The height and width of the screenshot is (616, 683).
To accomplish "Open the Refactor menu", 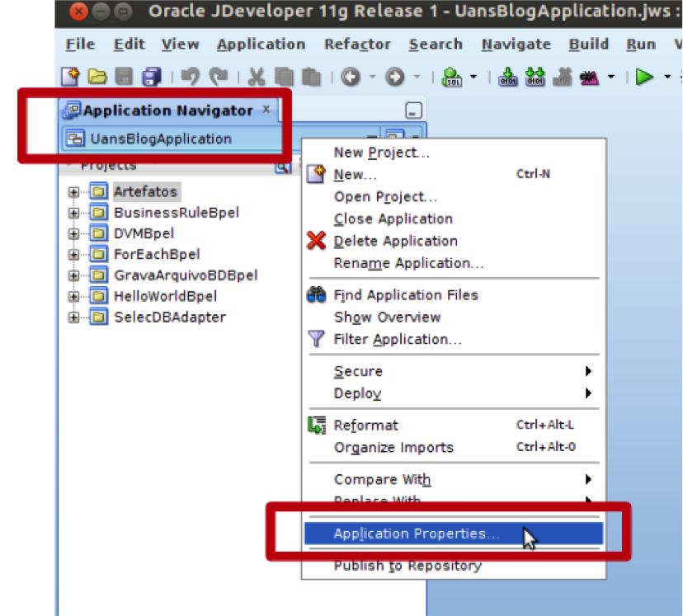I will 357,44.
